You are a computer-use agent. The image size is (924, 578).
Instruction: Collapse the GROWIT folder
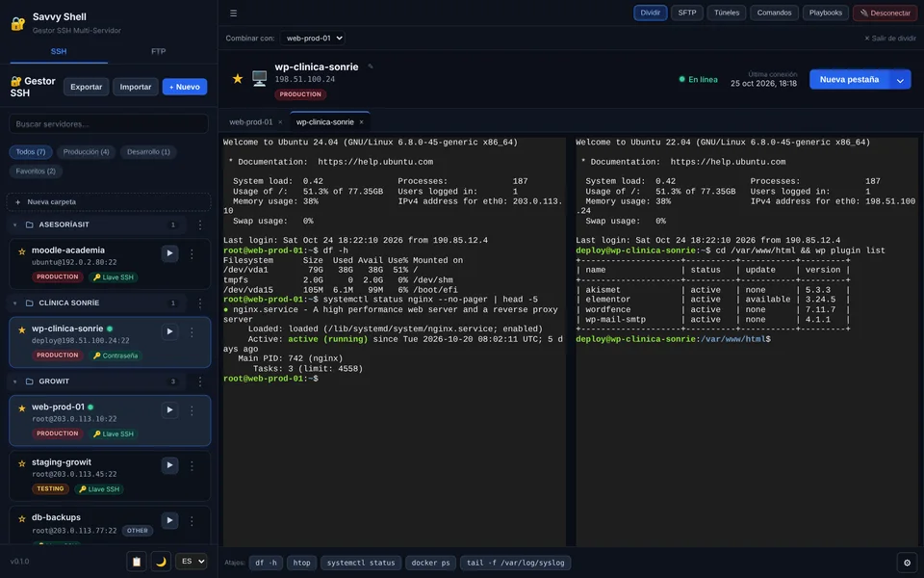[x=14, y=381]
